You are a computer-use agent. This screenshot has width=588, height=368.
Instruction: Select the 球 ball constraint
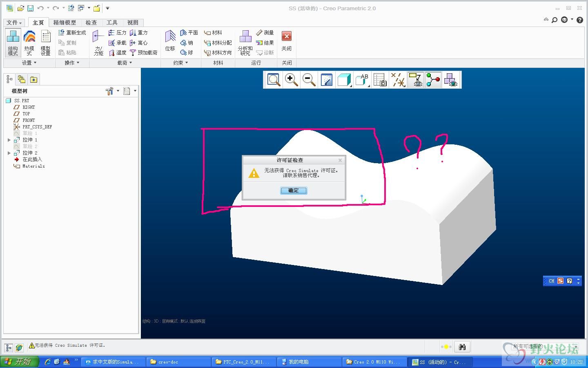pyautogui.click(x=187, y=52)
